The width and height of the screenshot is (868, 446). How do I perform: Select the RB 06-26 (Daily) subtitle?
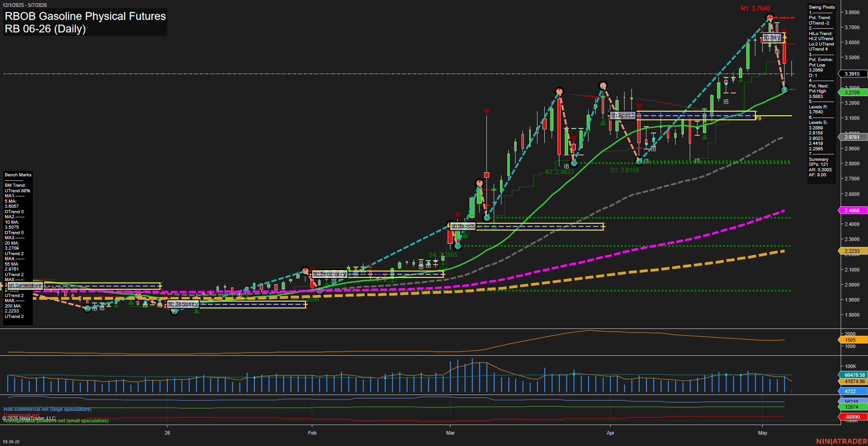coord(45,29)
